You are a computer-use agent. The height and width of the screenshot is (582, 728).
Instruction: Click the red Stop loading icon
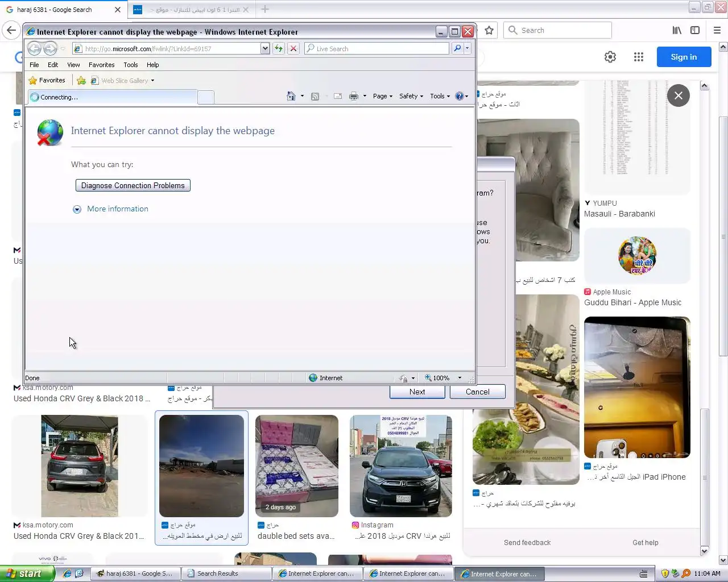point(293,49)
